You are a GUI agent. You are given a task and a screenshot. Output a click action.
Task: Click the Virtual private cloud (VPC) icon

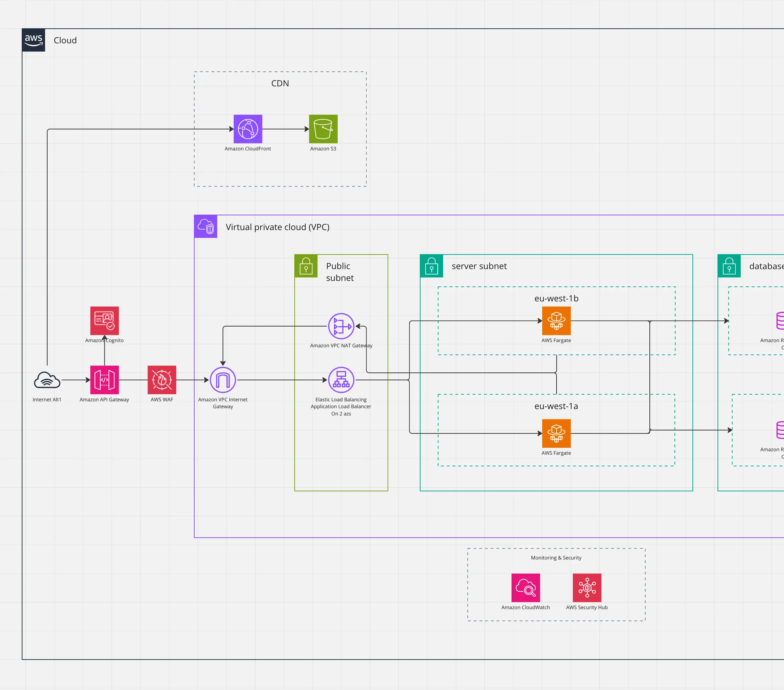coord(206,227)
